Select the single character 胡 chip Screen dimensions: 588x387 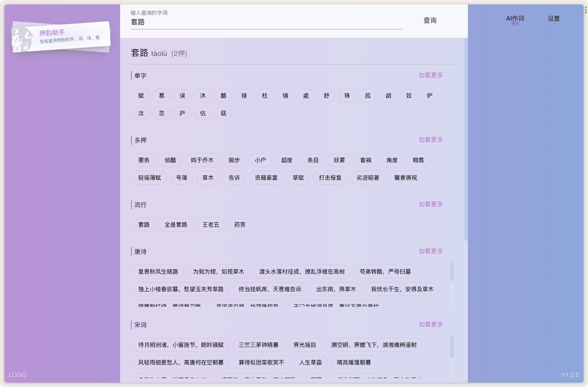coord(388,96)
